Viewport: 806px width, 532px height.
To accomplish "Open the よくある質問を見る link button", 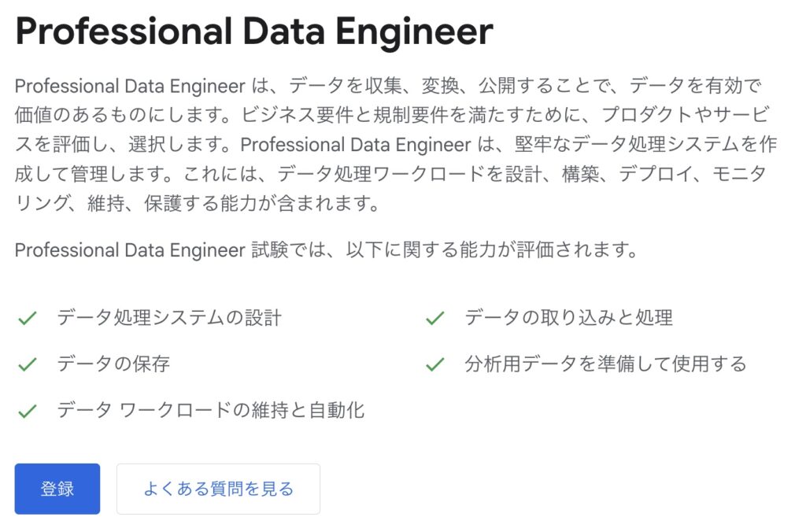I will [218, 488].
